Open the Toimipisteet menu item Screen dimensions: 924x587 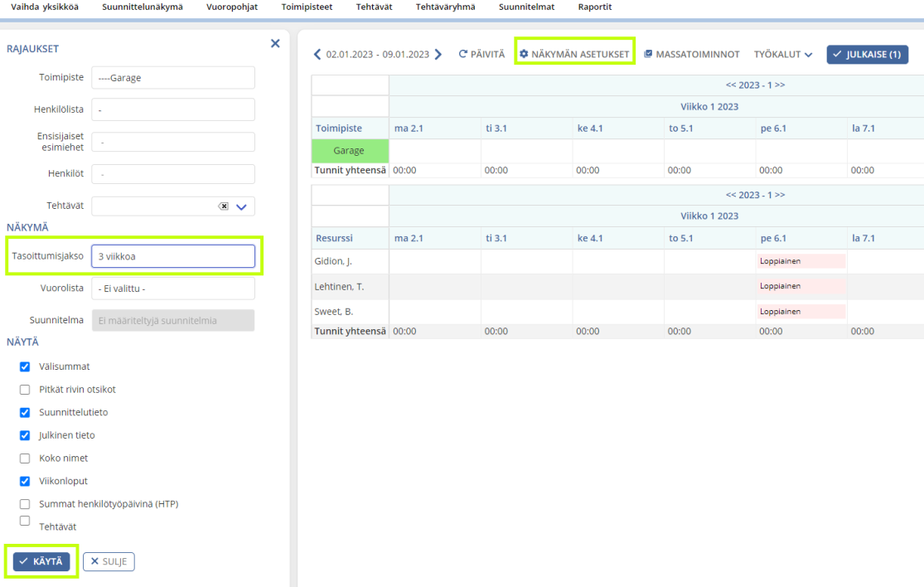tap(307, 7)
